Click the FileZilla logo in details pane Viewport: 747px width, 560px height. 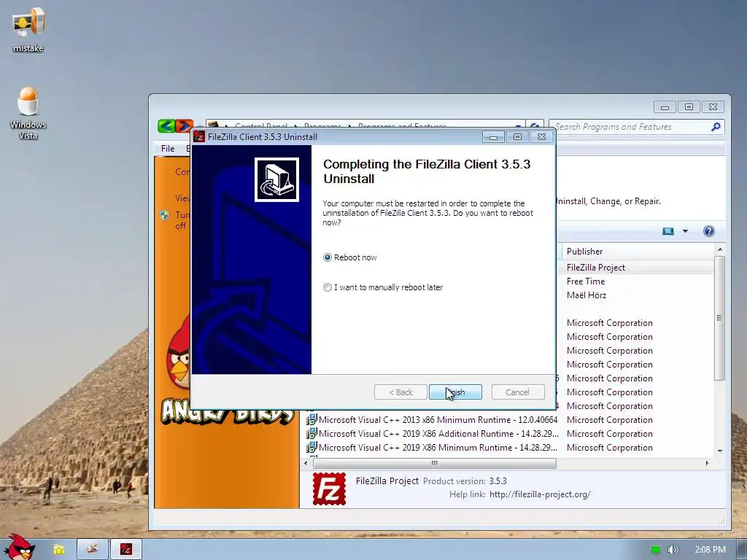tap(329, 489)
